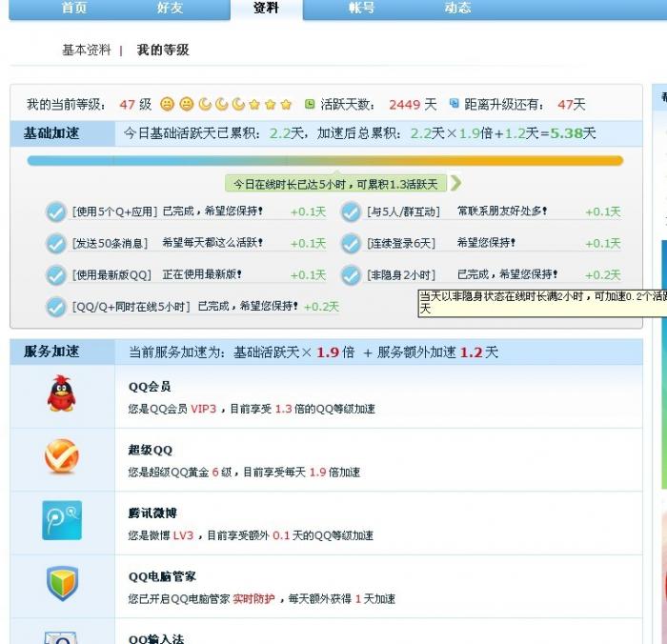Click the second sun level icon
The width and height of the screenshot is (667, 644).
point(187,104)
